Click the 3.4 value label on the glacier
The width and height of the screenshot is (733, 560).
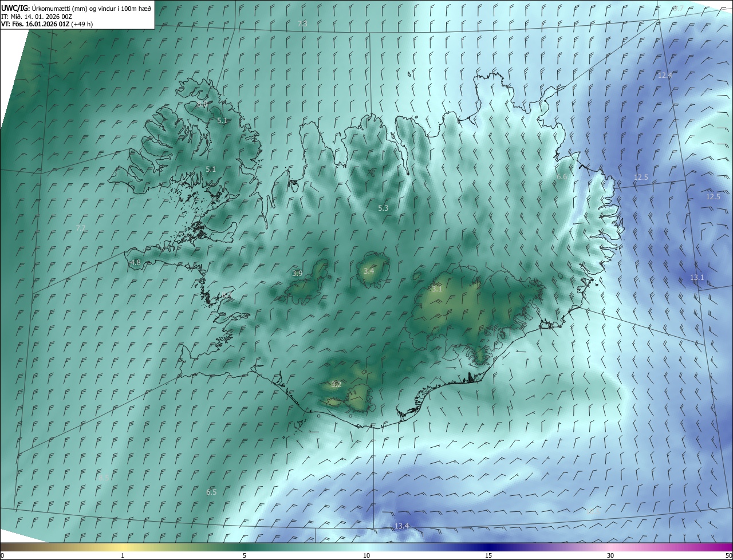369,271
